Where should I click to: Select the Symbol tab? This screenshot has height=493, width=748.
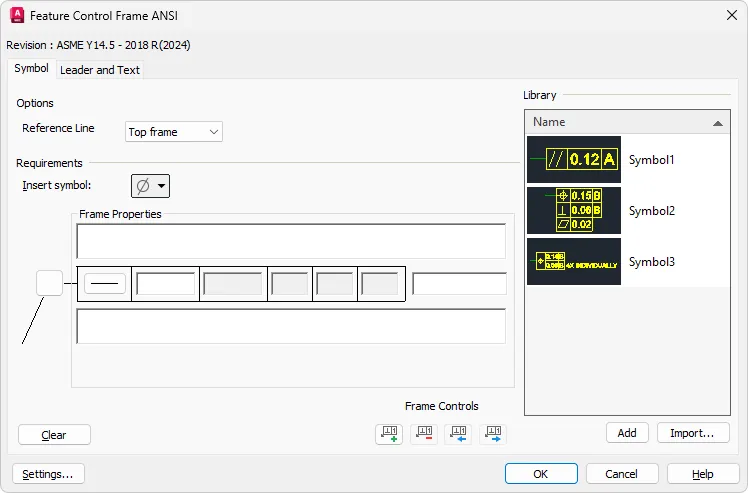point(31,69)
